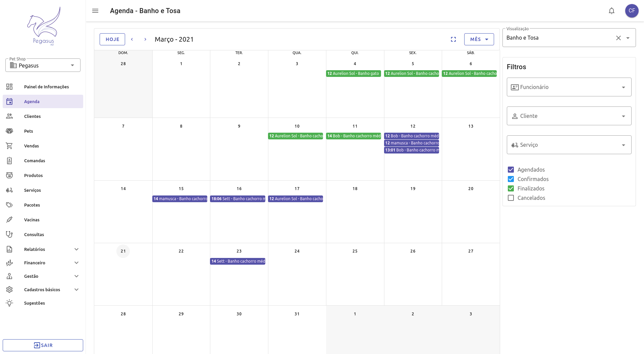This screenshot has width=644, height=354.
Task: Go to next month arrow
Action: (145, 39)
